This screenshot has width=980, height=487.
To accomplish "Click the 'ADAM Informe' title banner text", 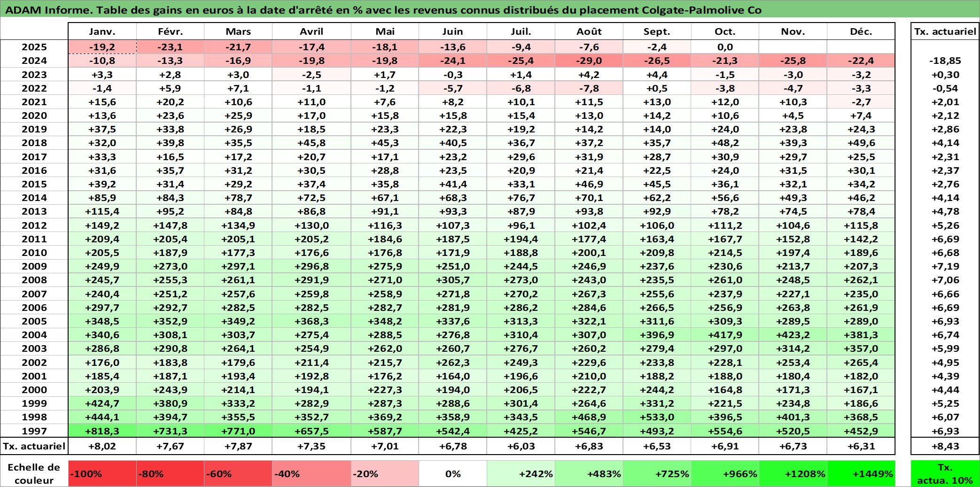I will pyautogui.click(x=383, y=10).
